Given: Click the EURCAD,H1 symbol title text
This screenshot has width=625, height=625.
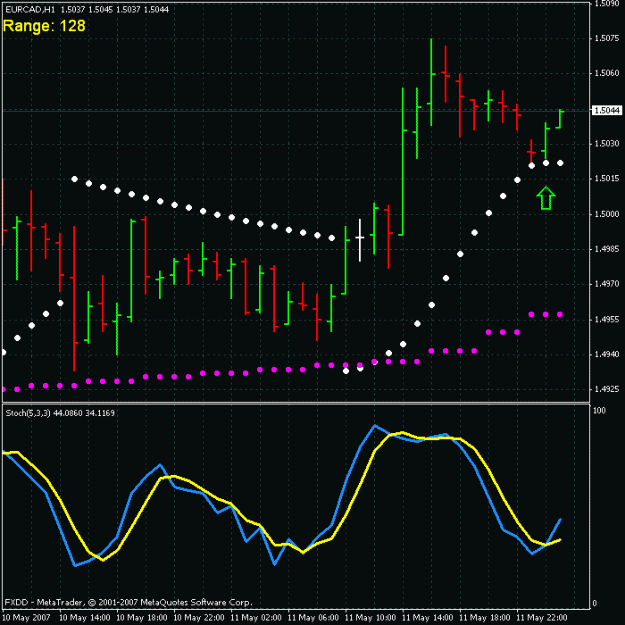Looking at the screenshot, I should 30,10.
